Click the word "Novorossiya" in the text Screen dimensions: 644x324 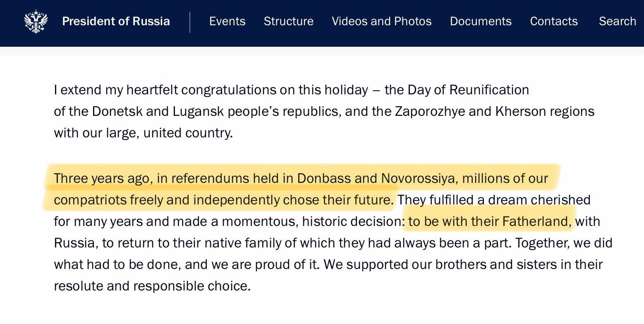(x=418, y=178)
